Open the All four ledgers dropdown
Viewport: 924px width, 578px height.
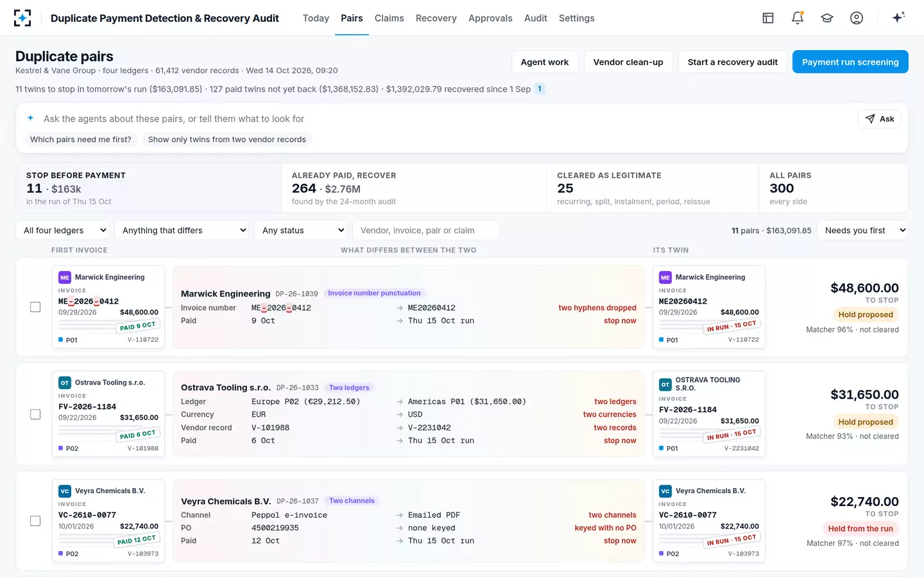[x=63, y=230]
